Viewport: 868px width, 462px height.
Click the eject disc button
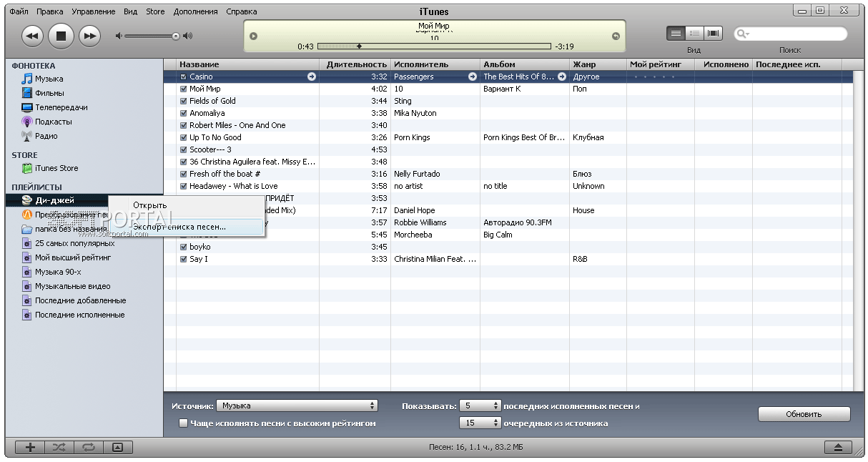click(838, 447)
